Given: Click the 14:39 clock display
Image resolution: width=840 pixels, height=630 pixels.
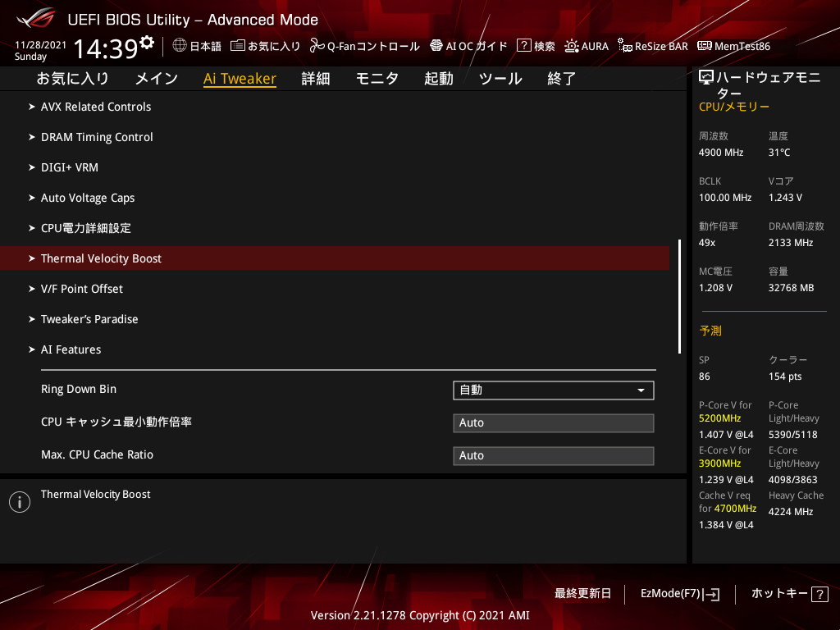Looking at the screenshot, I should [x=106, y=48].
